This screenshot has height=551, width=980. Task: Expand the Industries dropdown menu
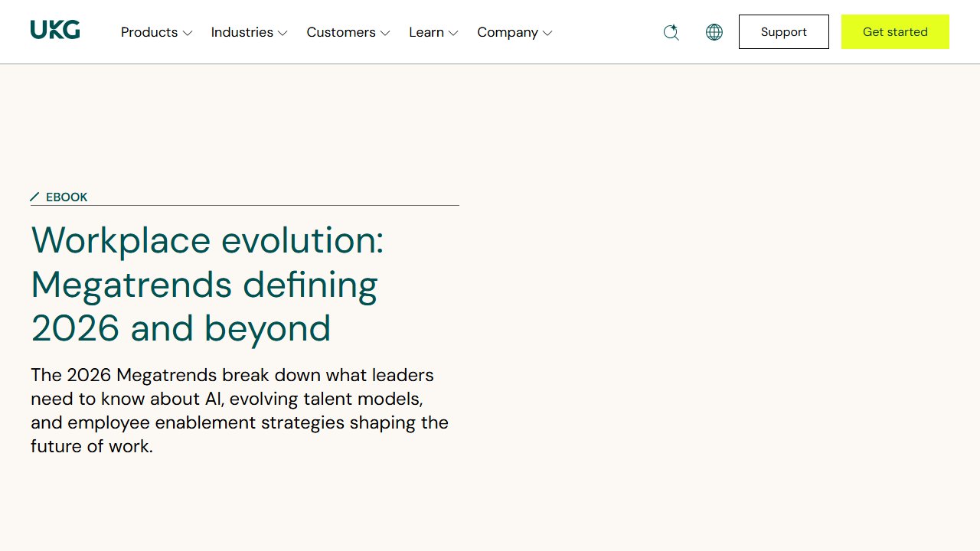pos(250,32)
